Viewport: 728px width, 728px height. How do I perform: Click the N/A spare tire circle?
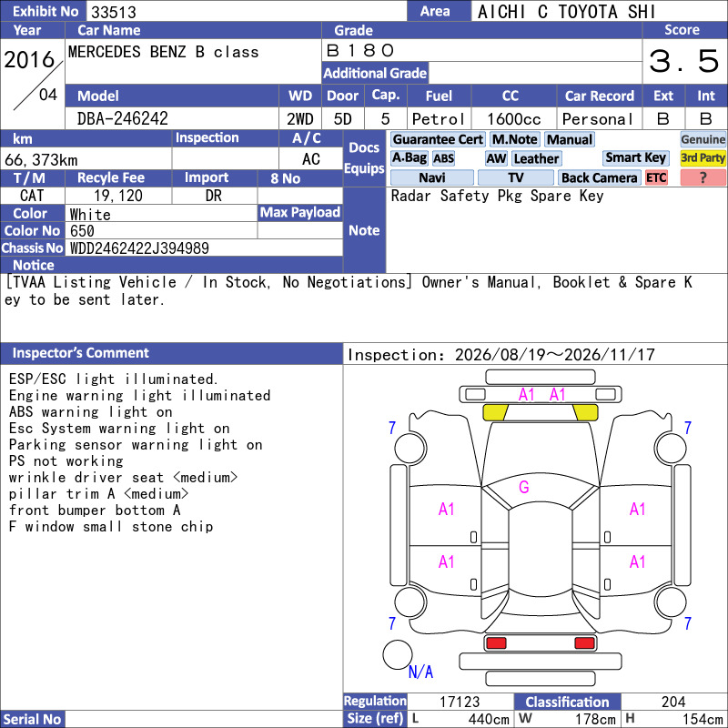(x=398, y=654)
